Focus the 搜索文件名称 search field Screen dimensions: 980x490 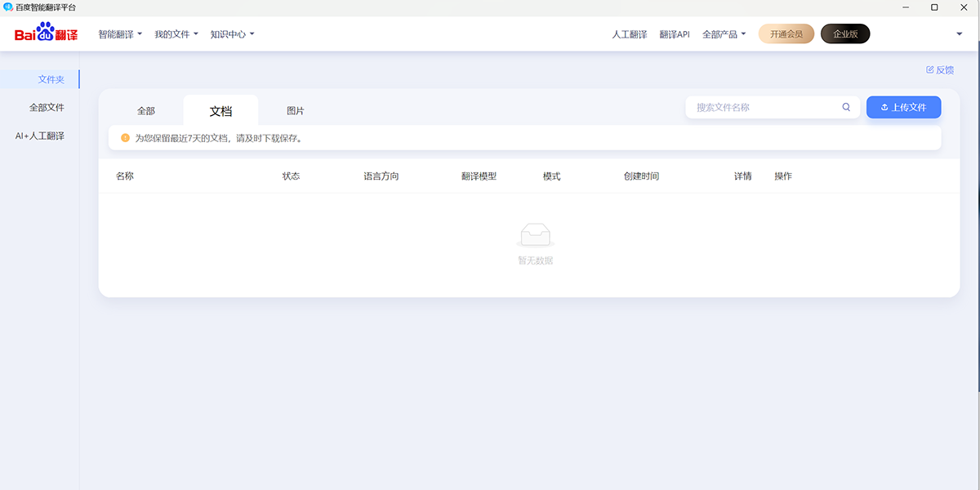tap(764, 107)
